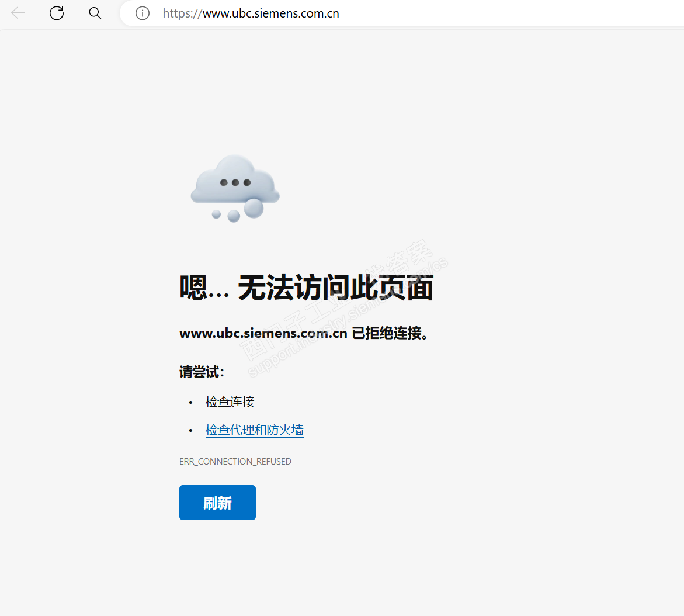Image resolution: width=684 pixels, height=616 pixels.
Task: Click the 无法访问此页面 heading
Action: [x=306, y=288]
